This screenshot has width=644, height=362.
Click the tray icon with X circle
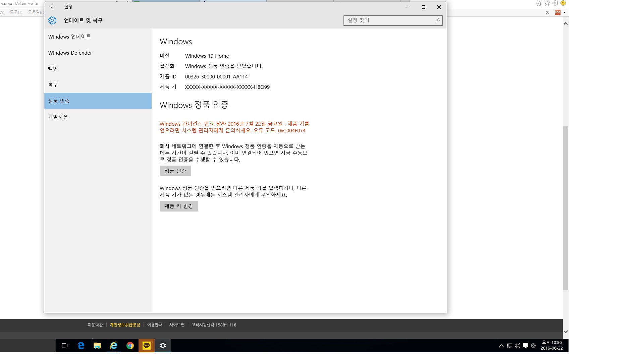[533, 346]
